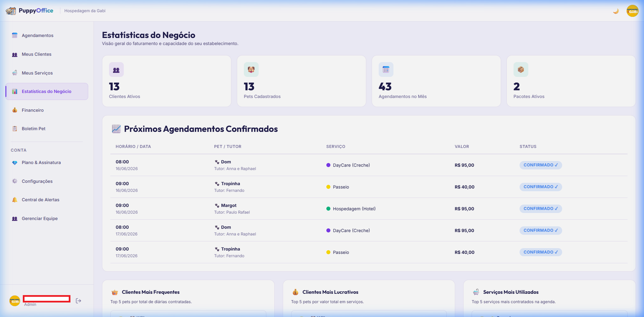Click the 'VALOR' column header
Screen dimensions: 644x317
(462, 146)
